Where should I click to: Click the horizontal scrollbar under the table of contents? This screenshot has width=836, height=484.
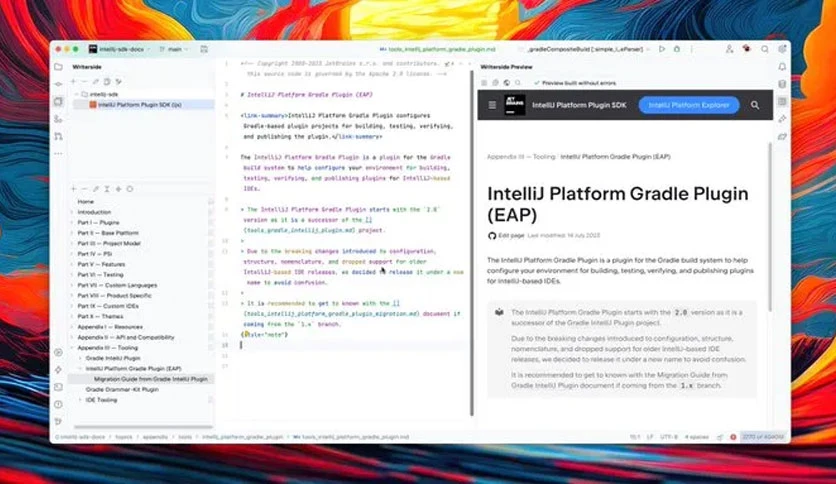(143, 426)
